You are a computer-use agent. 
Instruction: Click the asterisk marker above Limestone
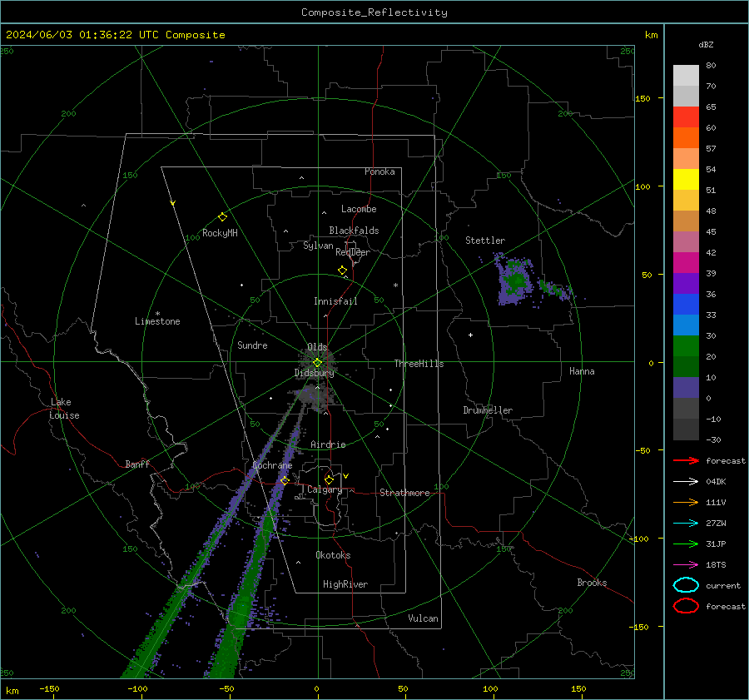(157, 314)
